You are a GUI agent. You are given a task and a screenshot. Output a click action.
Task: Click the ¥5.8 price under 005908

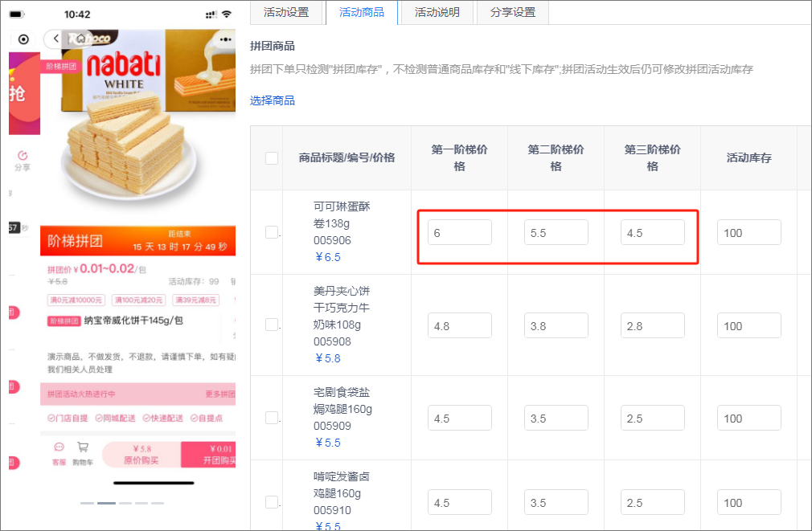coord(328,358)
